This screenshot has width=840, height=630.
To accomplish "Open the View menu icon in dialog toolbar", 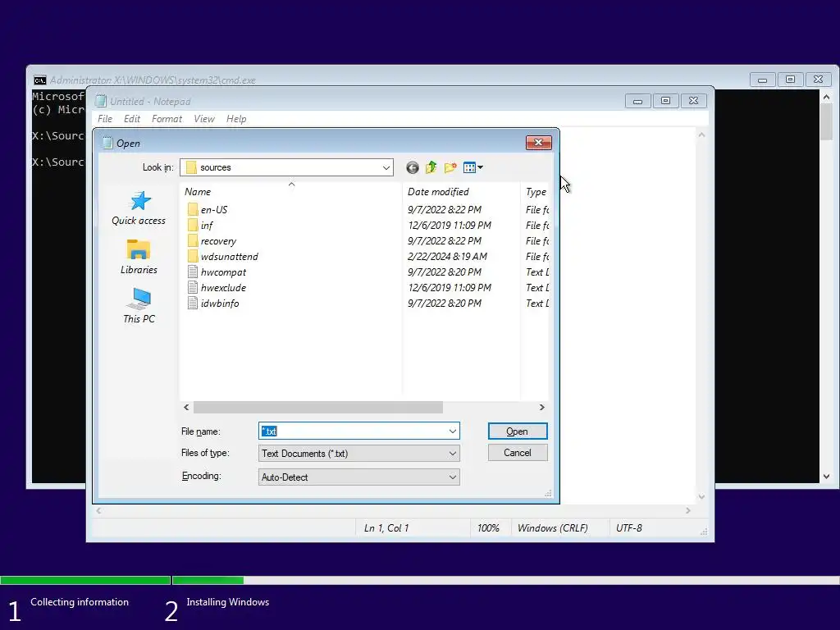I will pyautogui.click(x=473, y=167).
